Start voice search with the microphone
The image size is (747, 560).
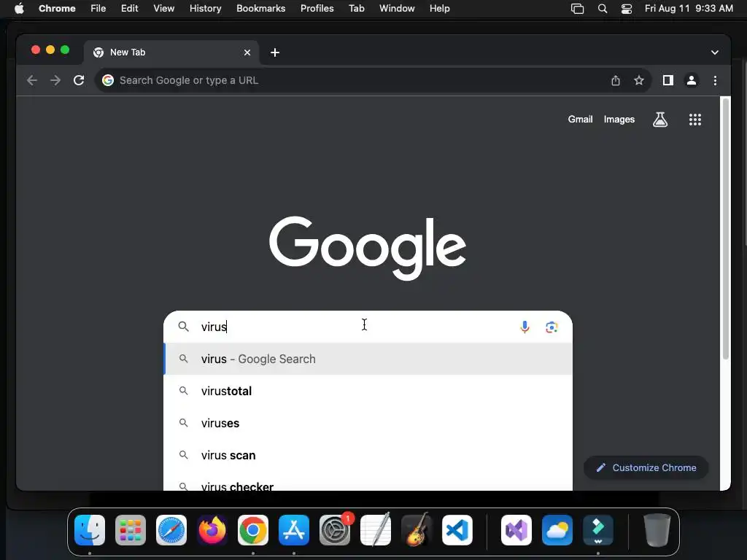click(525, 327)
